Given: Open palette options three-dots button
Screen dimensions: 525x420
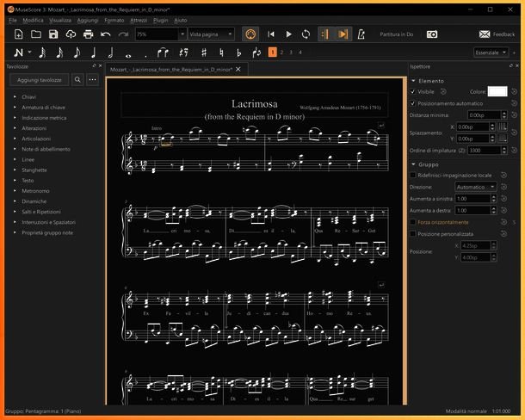Looking at the screenshot, I should coord(93,80).
